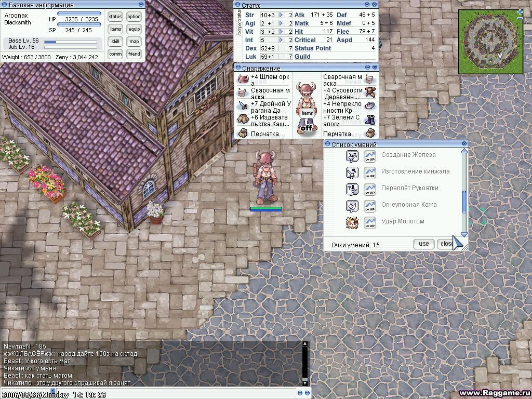Level up Огнеупорная Кожа skill

pos(370,206)
